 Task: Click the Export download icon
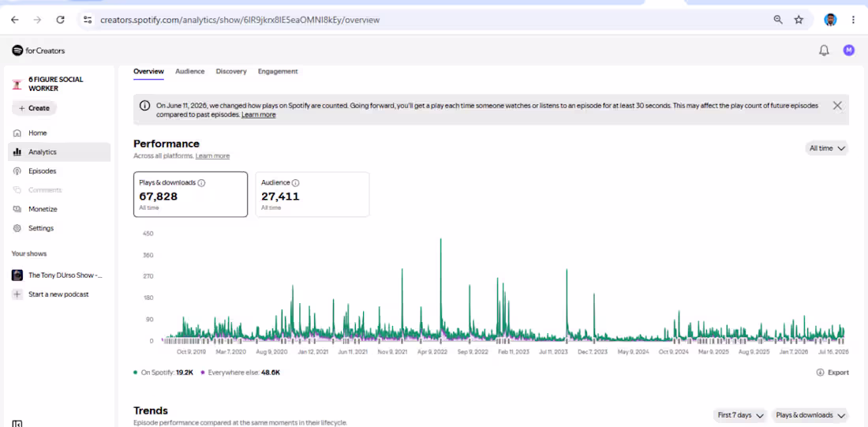pos(821,373)
